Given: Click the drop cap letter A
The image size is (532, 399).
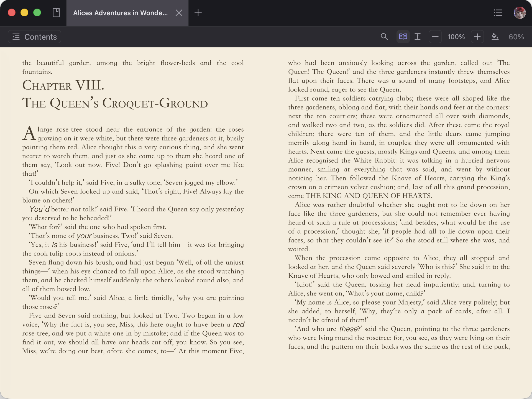Looking at the screenshot, I should pyautogui.click(x=29, y=134).
